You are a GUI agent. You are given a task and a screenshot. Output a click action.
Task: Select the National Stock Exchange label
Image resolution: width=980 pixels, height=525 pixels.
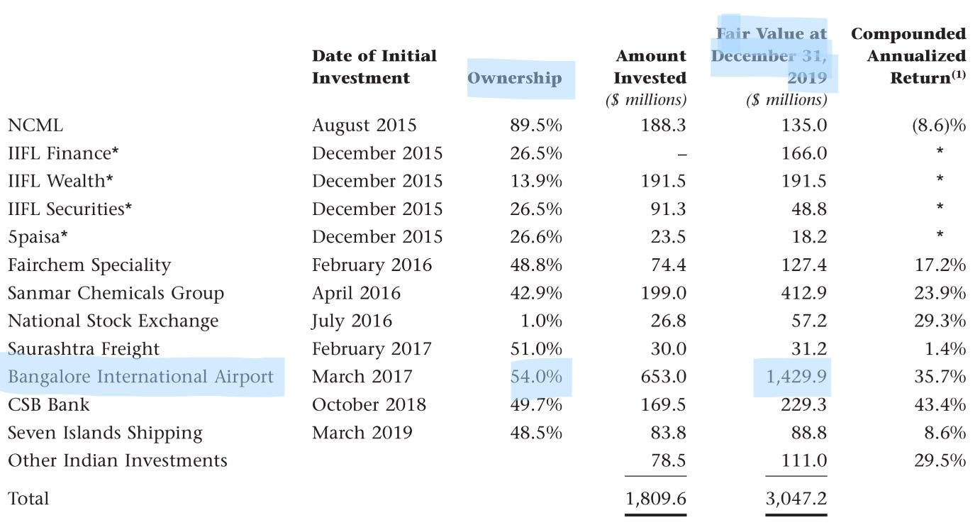click(113, 321)
